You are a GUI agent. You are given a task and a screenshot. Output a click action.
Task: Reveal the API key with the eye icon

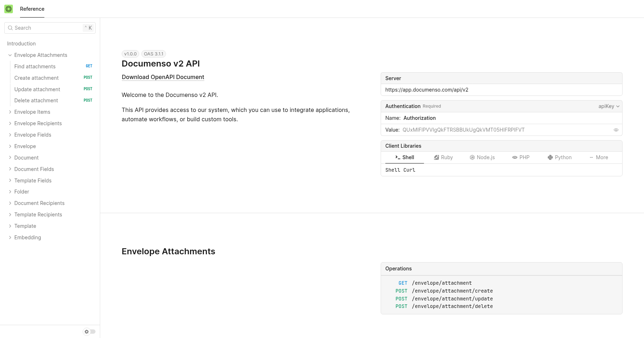[x=616, y=130]
